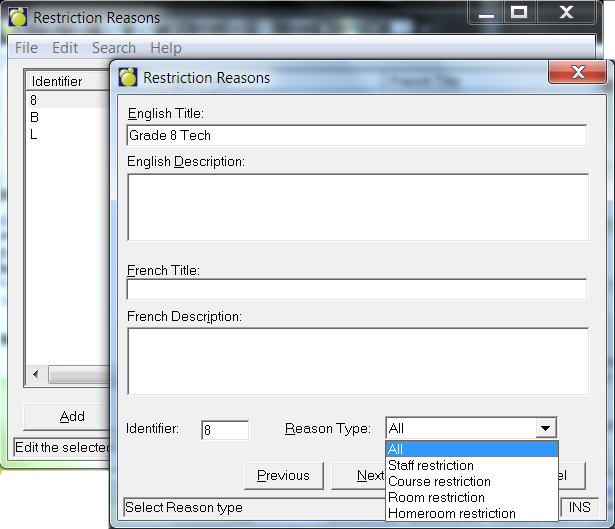The width and height of the screenshot is (615, 529).
Task: Open the Search menu
Action: (113, 48)
